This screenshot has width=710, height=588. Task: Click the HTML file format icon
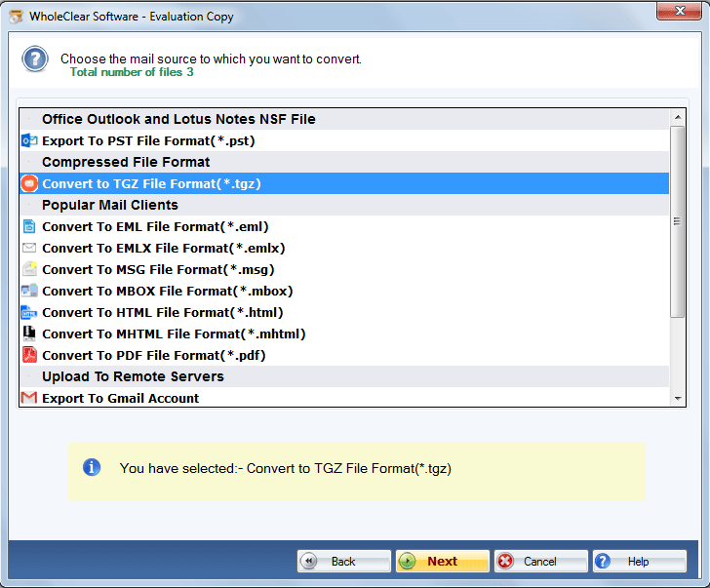tap(29, 312)
